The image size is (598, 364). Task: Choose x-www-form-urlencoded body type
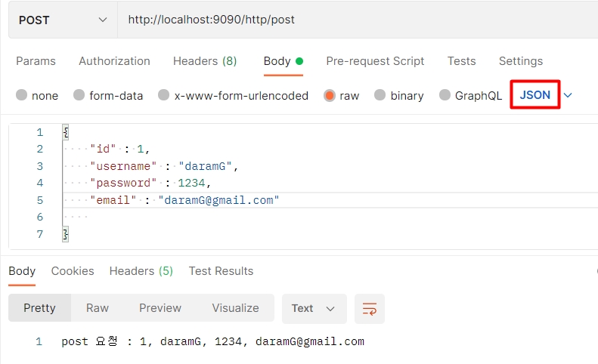tap(233, 95)
